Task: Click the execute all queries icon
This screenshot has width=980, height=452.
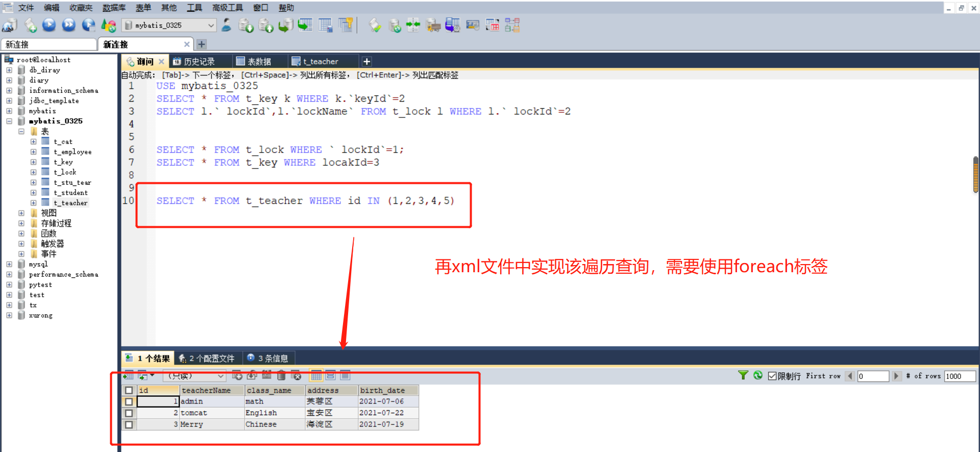Action: point(69,25)
